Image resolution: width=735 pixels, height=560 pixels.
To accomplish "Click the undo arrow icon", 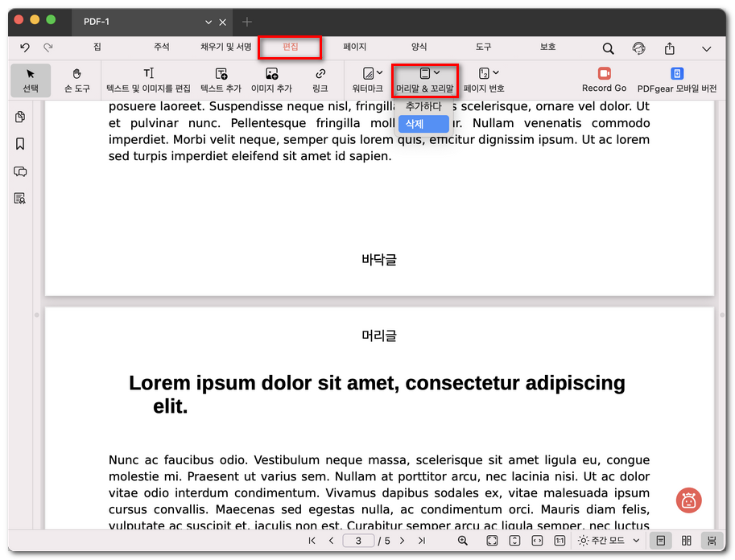I will 25,48.
